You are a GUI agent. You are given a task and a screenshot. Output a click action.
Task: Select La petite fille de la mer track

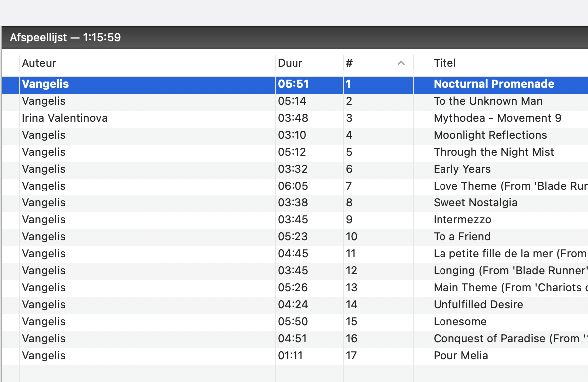click(511, 254)
